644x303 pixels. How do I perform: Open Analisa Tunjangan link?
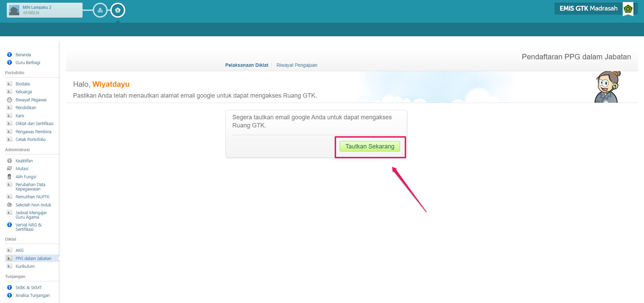coord(32,295)
